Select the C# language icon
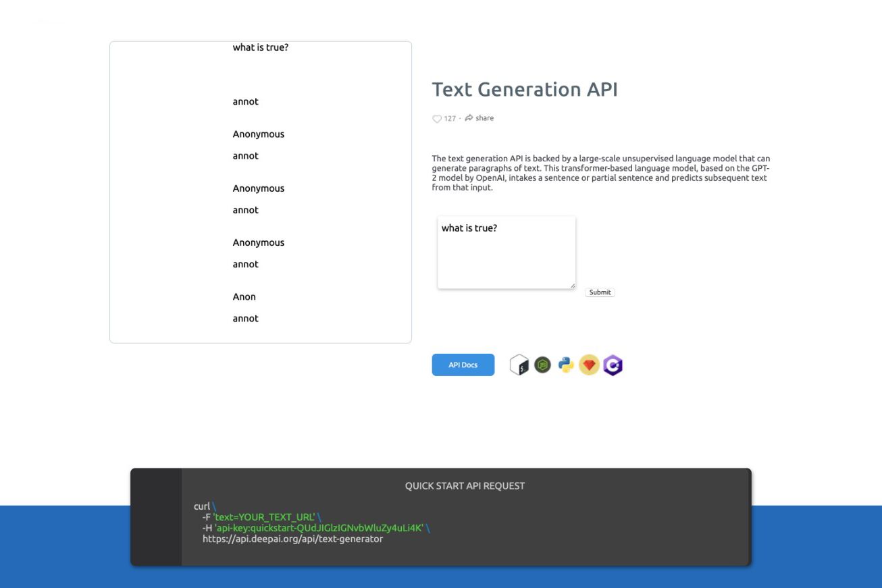 613,365
